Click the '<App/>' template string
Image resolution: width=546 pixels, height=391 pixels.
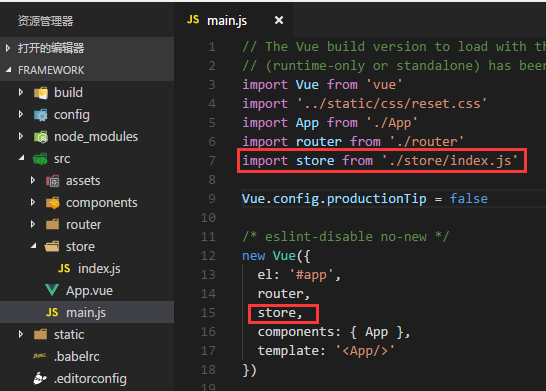(x=365, y=351)
